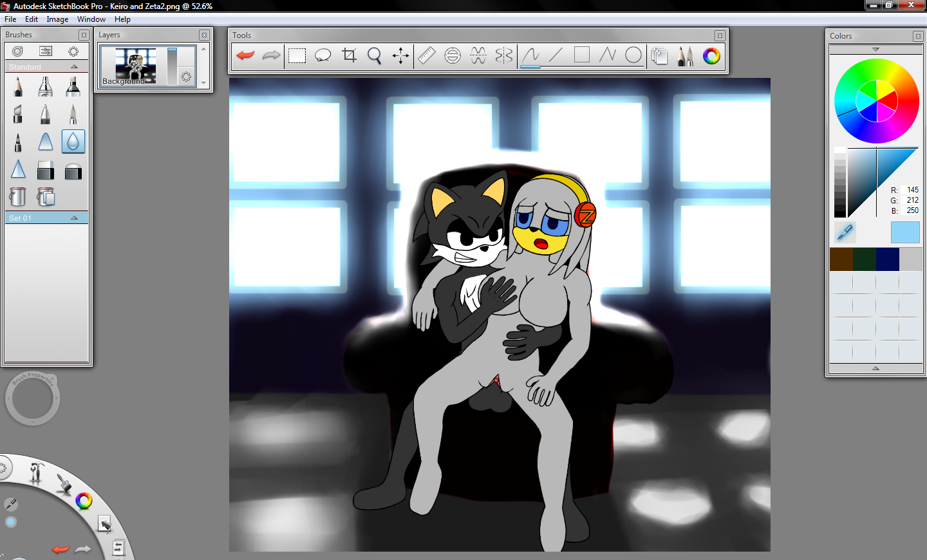Collapse the Standard brush set
The width and height of the screenshot is (927, 560).
pos(74,67)
